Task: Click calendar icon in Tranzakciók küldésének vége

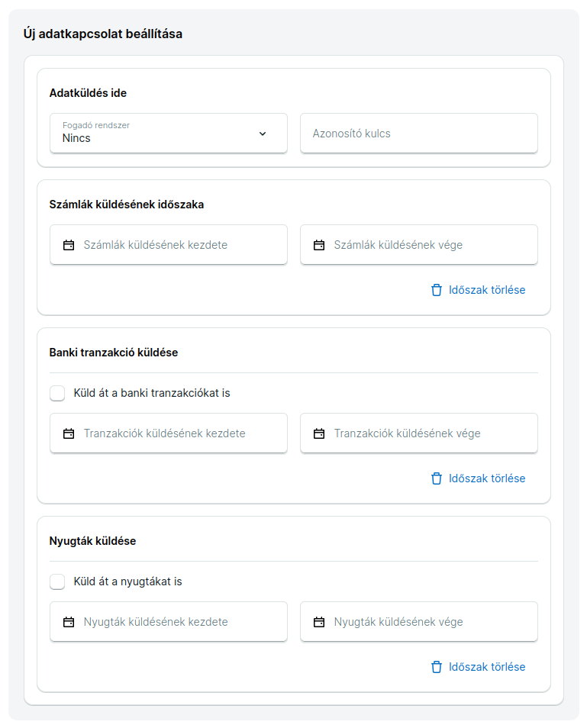Action: point(319,433)
